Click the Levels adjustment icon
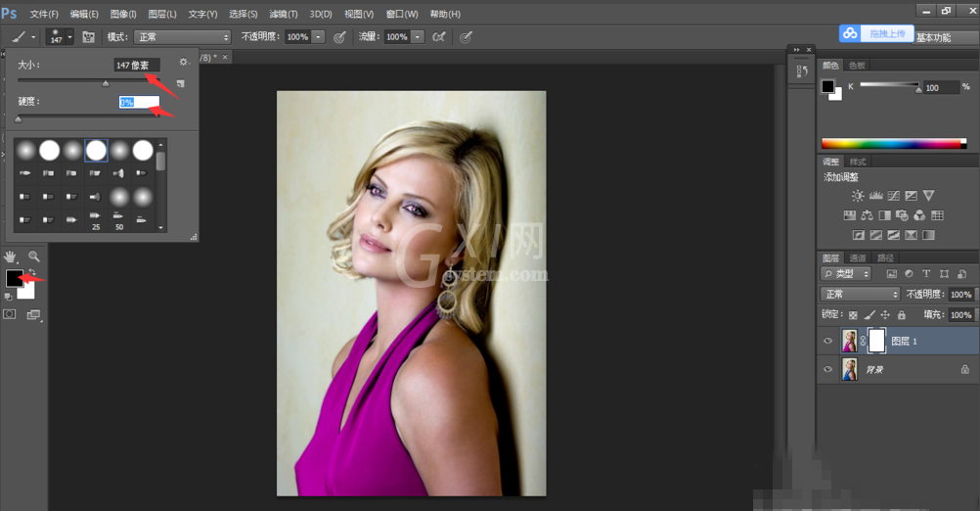Screen dimensions: 980x511 click(875, 196)
